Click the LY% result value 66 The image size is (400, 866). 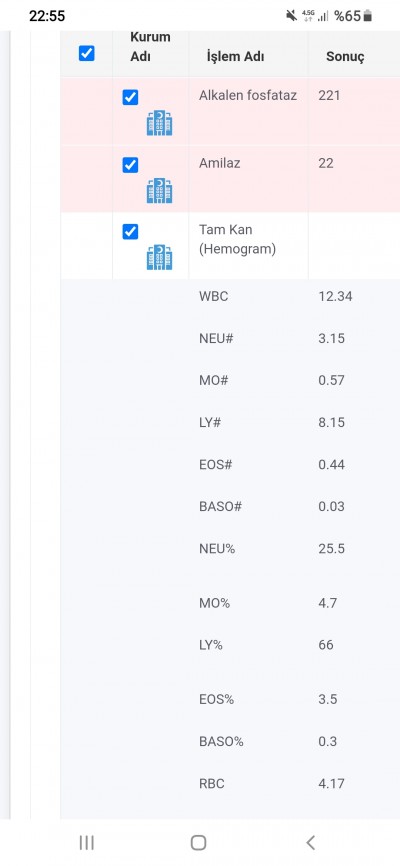(326, 645)
